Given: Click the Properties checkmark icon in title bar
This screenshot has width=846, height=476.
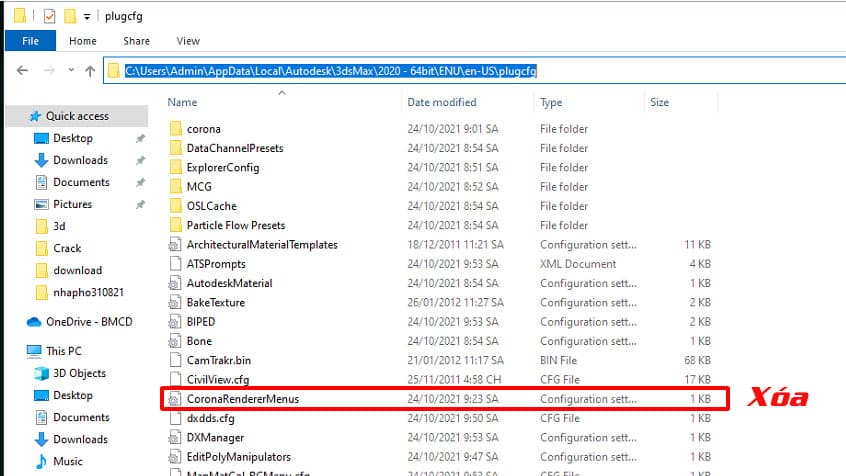Looking at the screenshot, I should pos(49,16).
